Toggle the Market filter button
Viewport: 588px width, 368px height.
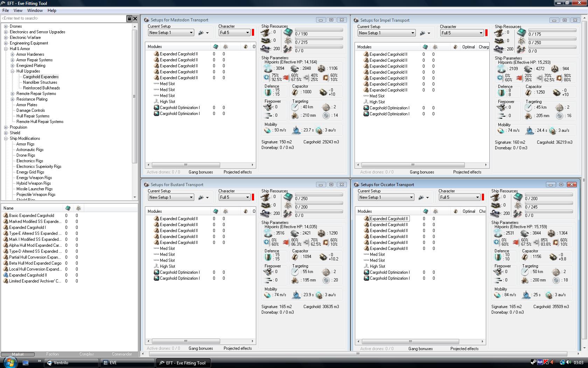[18, 354]
